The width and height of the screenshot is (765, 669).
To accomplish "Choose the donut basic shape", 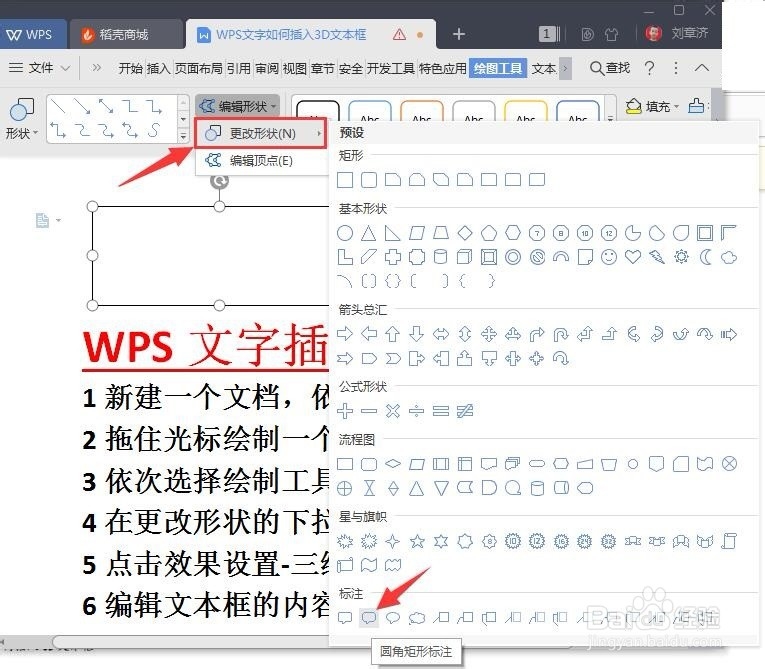I will 513,257.
